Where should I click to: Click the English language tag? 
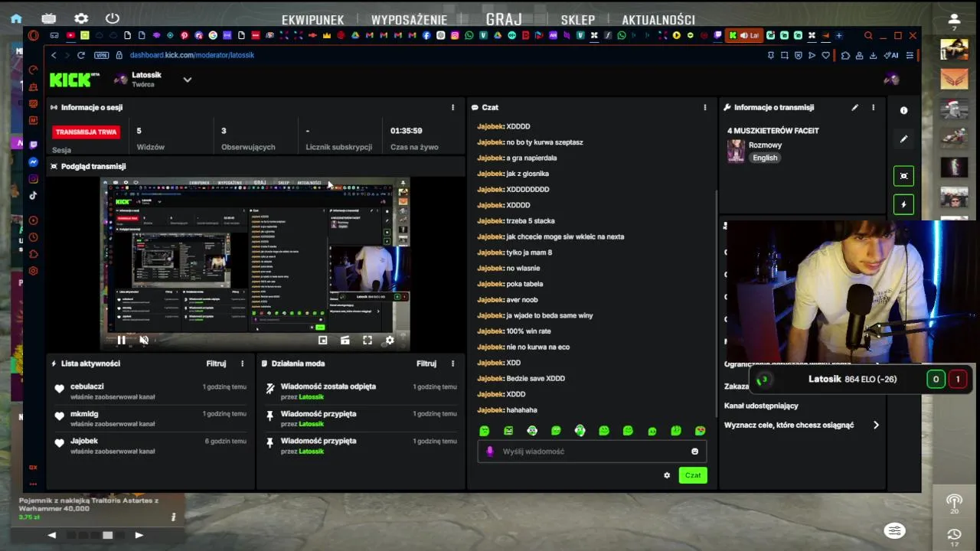765,158
